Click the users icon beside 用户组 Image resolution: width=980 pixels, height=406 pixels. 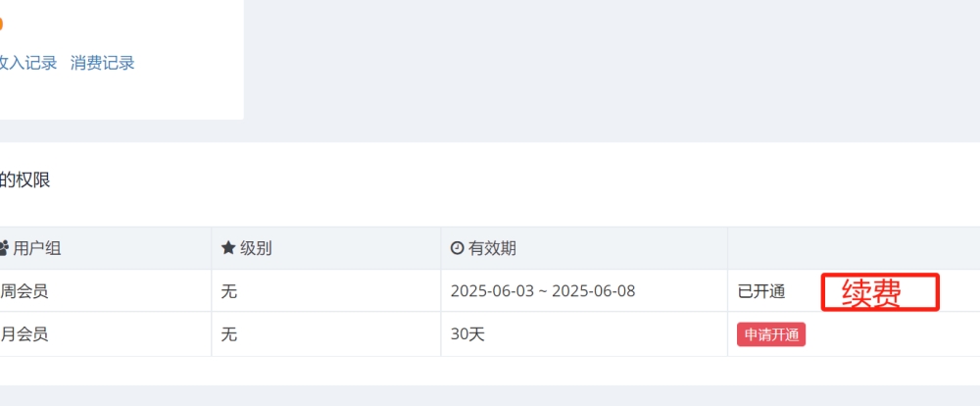click(3, 249)
